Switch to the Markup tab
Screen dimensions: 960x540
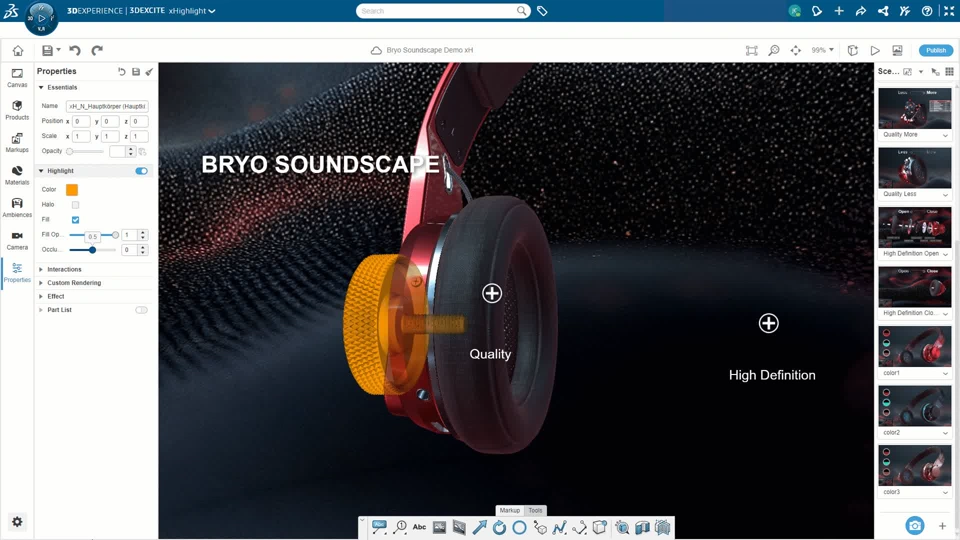coord(510,510)
